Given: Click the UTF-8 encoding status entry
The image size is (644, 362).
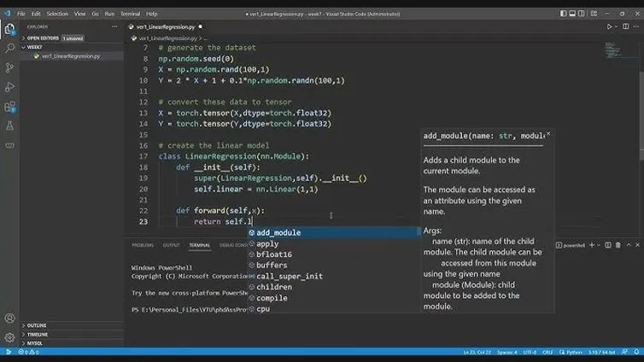Looking at the screenshot, I should tap(530, 352).
